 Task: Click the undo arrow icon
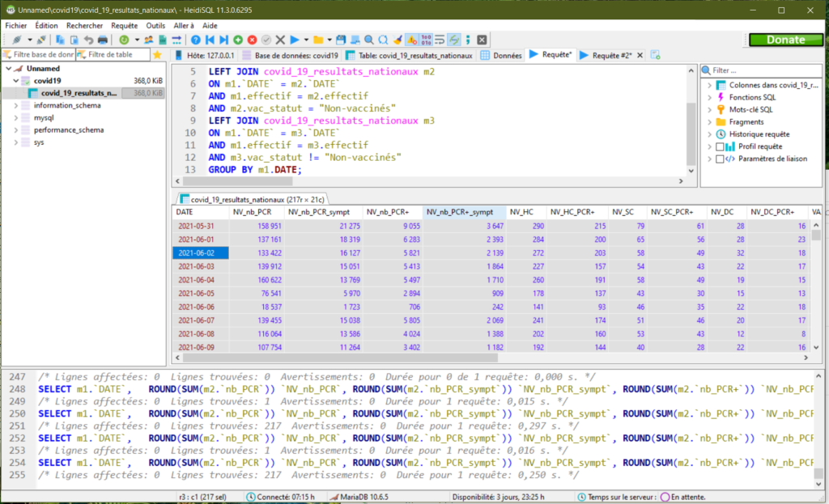[x=88, y=40]
